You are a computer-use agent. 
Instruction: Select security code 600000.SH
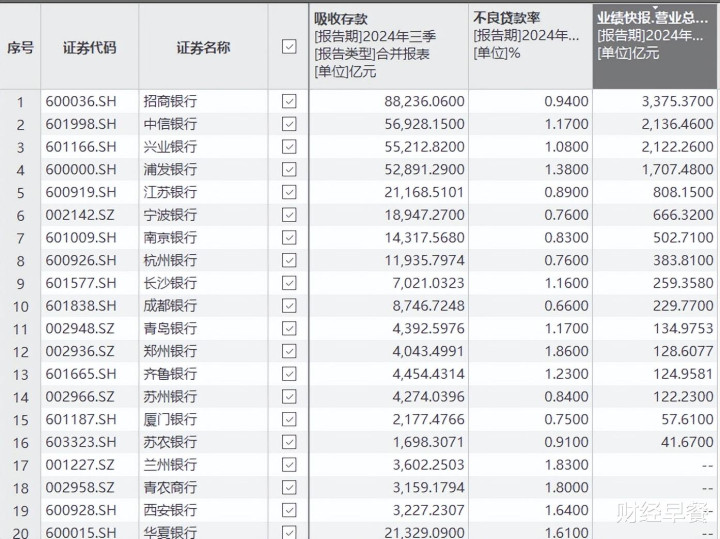81,169
